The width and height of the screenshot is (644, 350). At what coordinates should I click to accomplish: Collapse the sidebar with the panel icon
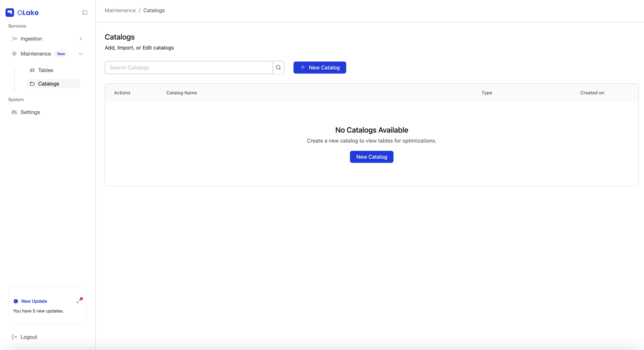point(85,13)
